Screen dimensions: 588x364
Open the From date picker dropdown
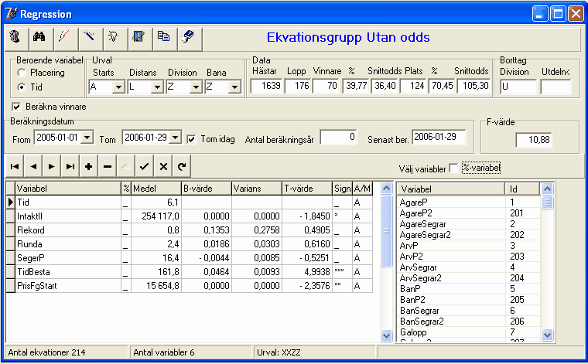tap(87, 138)
